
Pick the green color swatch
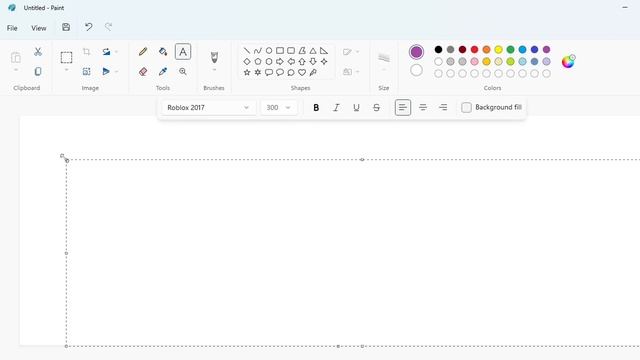[x=510, y=49]
